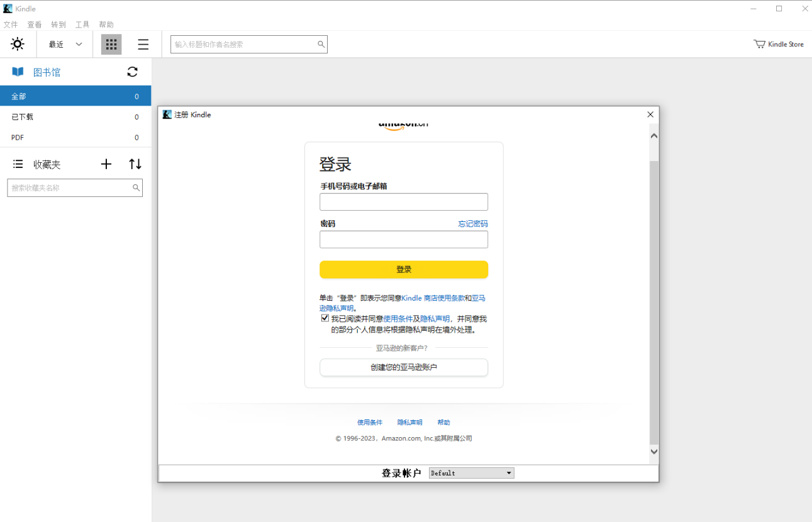Open footer 使用条件 link
Image resolution: width=812 pixels, height=522 pixels.
370,423
